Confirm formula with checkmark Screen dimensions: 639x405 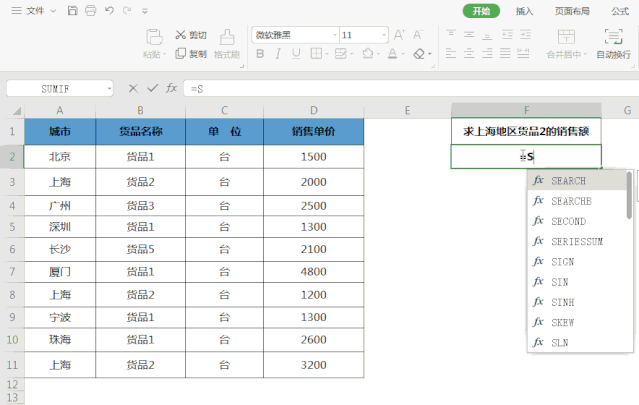coord(152,88)
